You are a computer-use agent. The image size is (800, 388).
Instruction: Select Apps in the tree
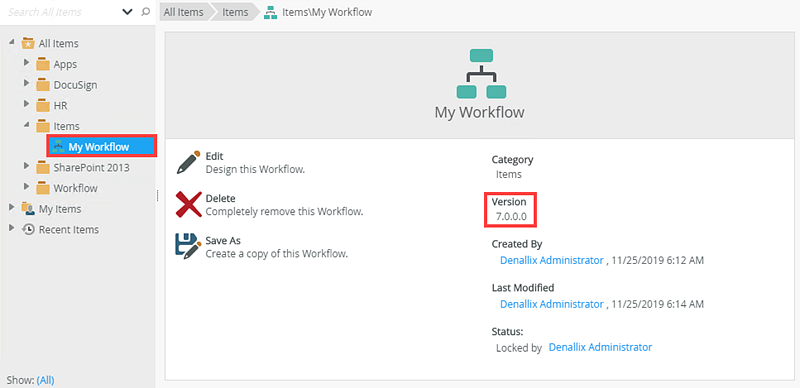(x=65, y=64)
